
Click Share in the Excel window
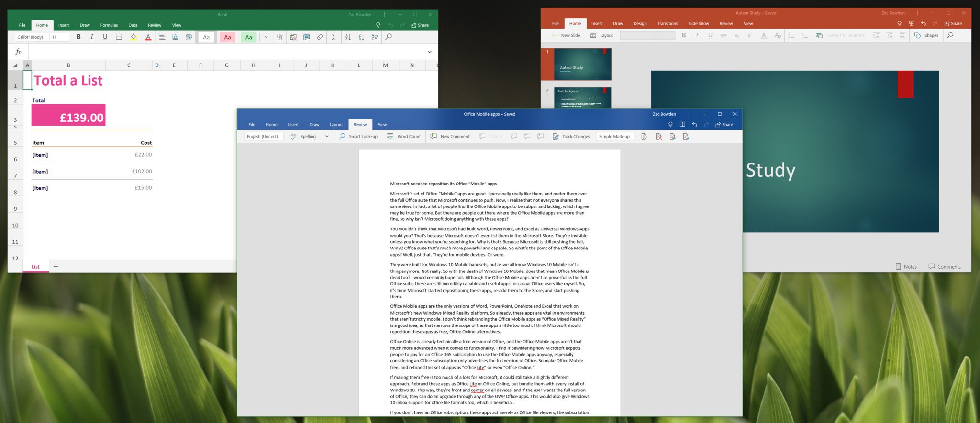tap(420, 25)
